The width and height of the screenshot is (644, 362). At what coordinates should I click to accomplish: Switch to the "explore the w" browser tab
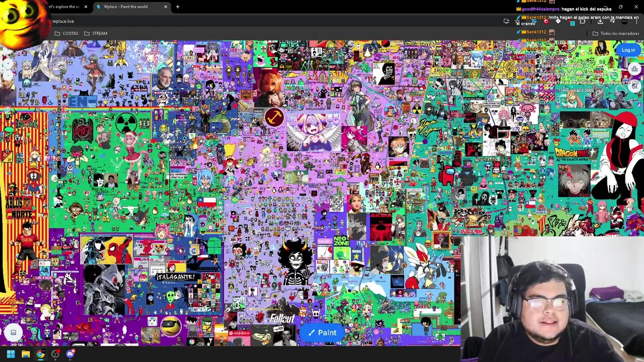64,7
